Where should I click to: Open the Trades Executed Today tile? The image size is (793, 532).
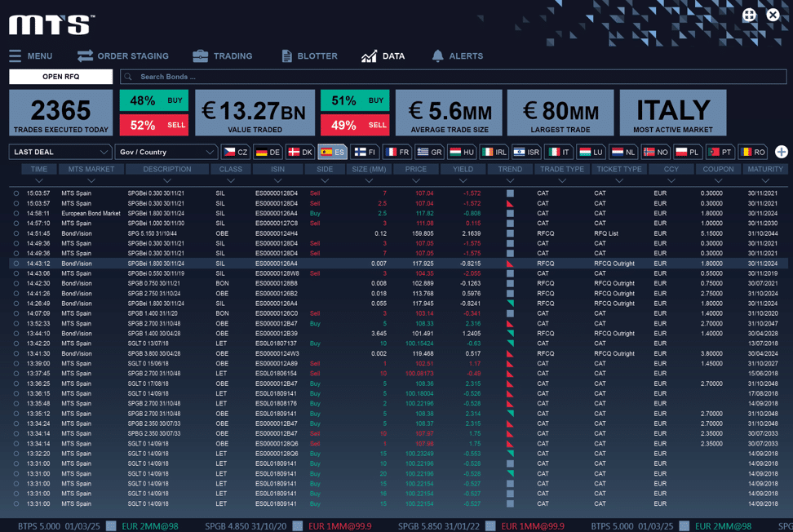click(x=60, y=113)
